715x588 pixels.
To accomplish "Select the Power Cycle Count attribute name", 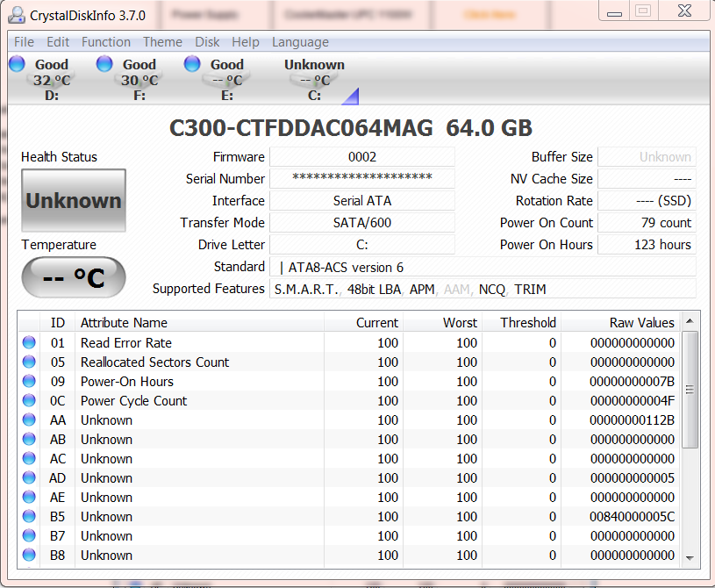I will [133, 400].
